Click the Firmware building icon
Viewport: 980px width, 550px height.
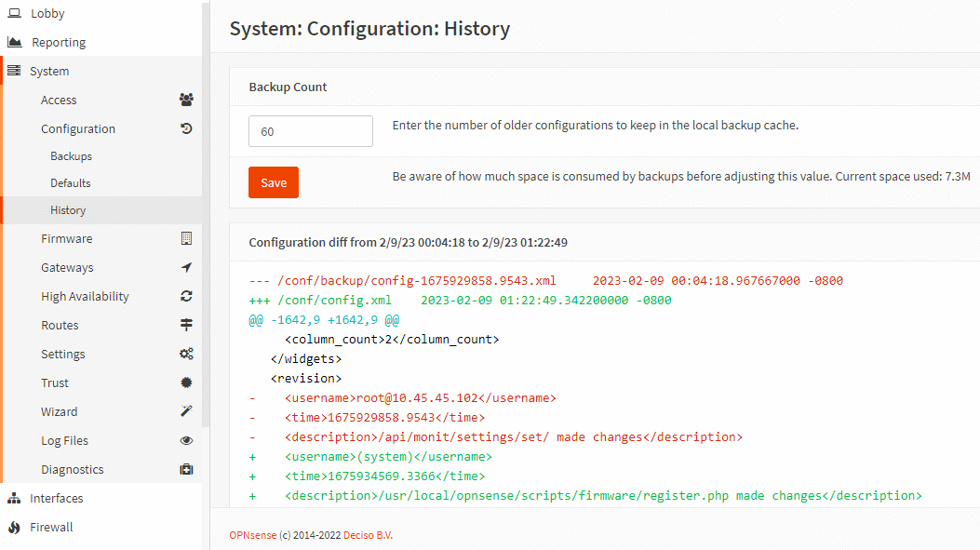coord(186,238)
